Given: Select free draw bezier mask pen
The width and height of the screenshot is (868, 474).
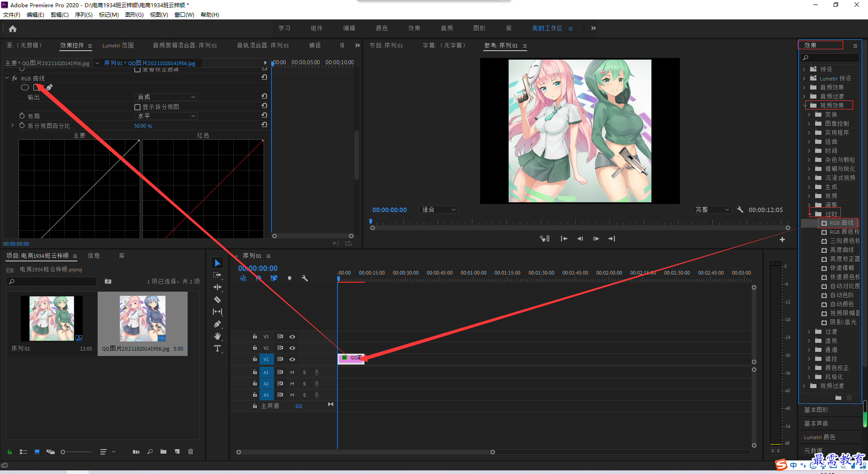Looking at the screenshot, I should coord(49,87).
